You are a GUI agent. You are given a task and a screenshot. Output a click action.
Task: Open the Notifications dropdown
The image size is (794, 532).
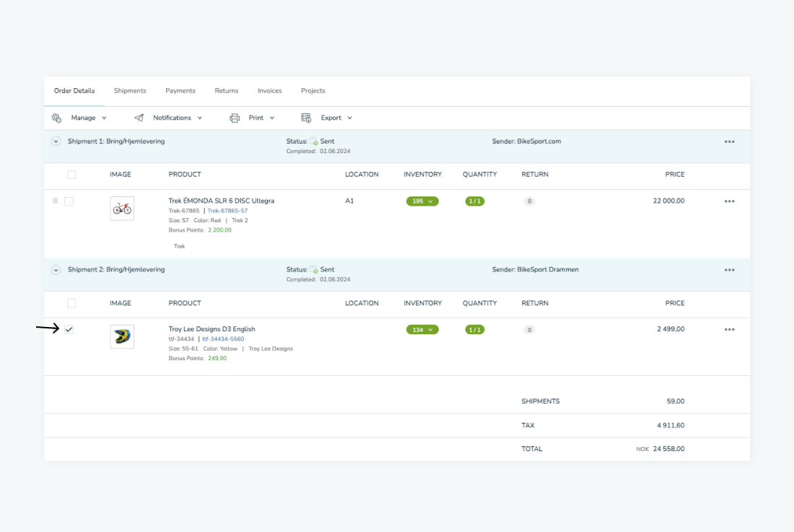(178, 118)
